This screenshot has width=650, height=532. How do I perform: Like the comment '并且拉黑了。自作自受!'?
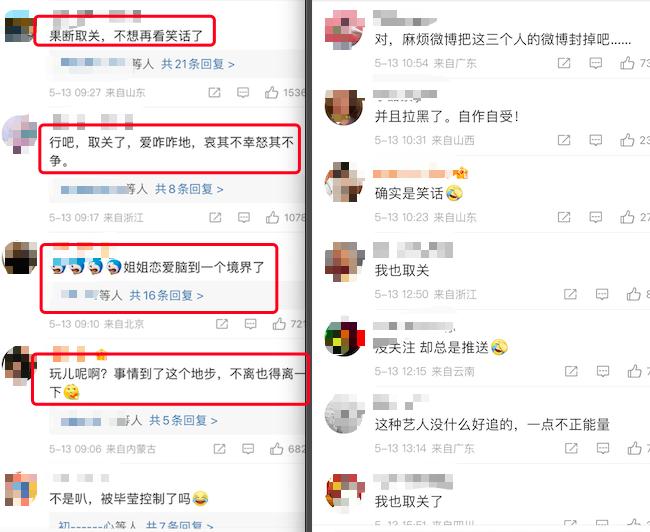click(627, 140)
